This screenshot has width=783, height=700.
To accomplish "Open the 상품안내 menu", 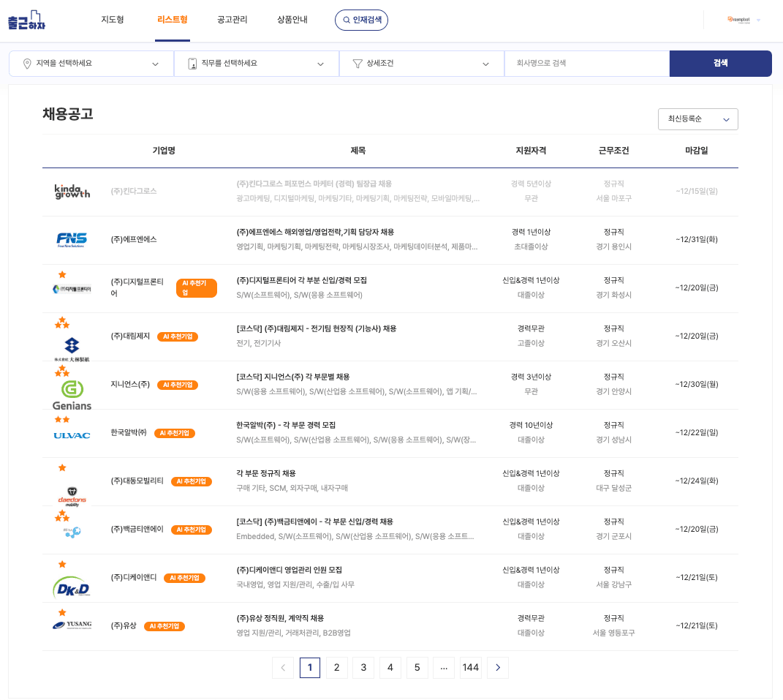I will click(292, 20).
